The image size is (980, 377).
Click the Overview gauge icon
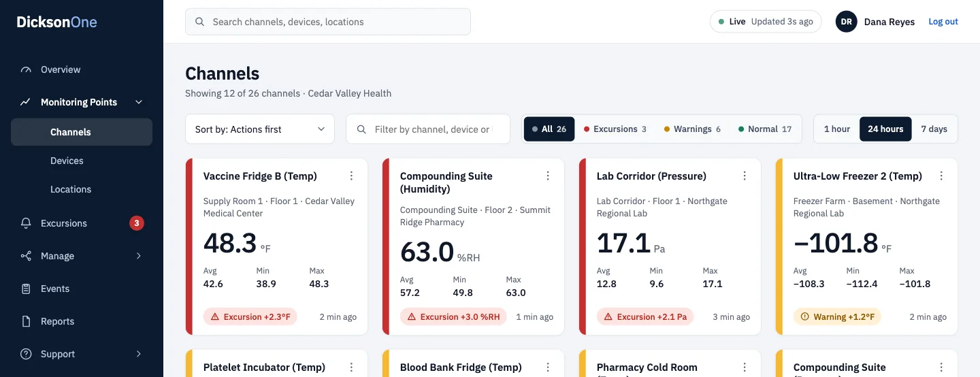pos(26,69)
